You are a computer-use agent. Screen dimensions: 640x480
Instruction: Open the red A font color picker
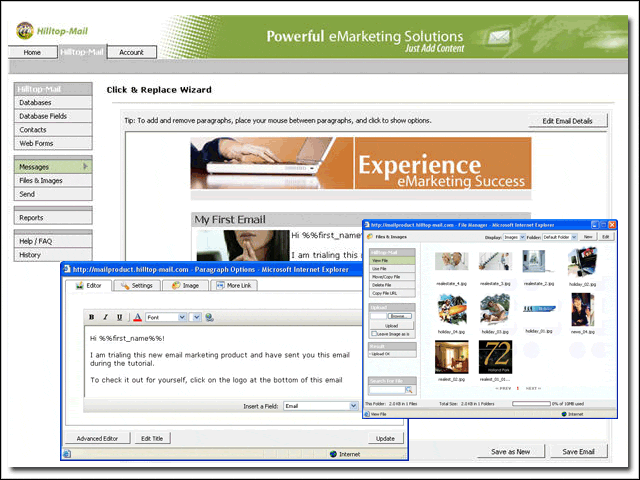pos(138,317)
